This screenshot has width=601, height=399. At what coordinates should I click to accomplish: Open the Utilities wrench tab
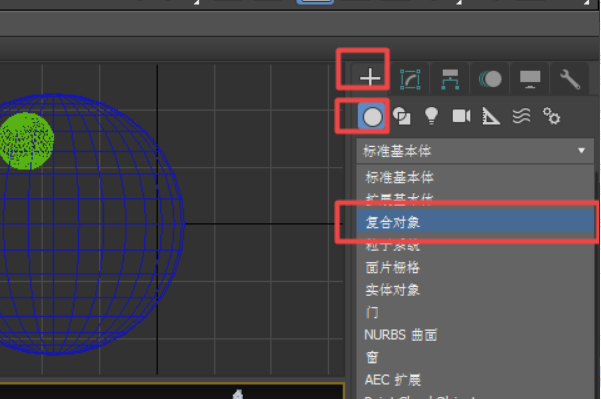click(x=570, y=79)
